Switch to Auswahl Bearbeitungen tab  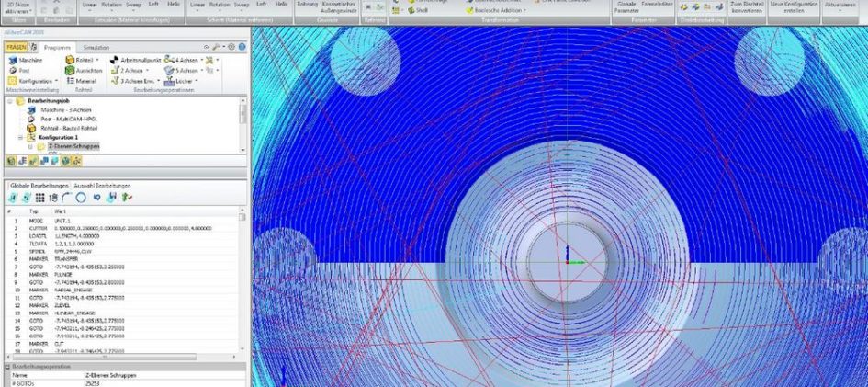[x=102, y=186]
